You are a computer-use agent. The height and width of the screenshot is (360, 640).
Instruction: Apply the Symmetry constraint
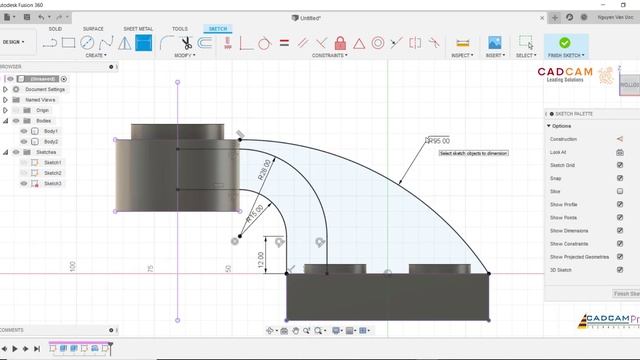pyautogui.click(x=415, y=42)
